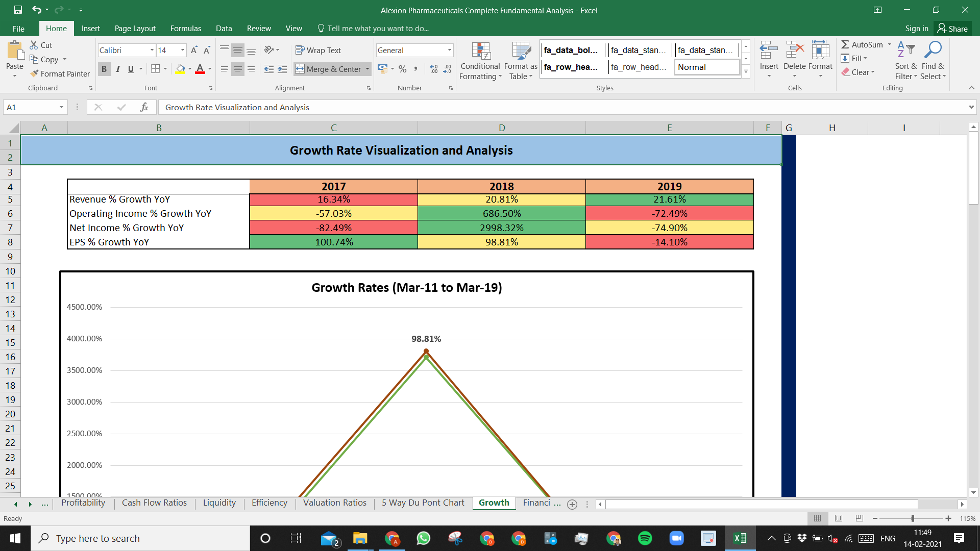Screen dimensions: 980x551
Task: Open Find & Select menu
Action: 933,61
